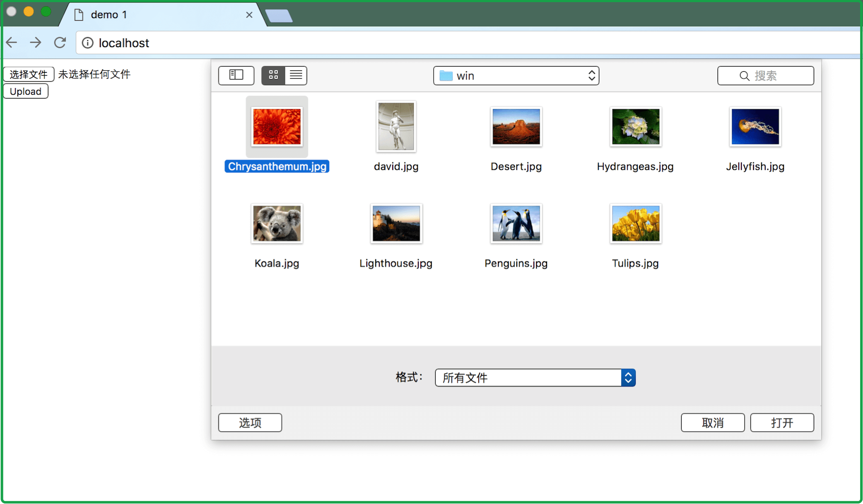This screenshot has height=504, width=863.
Task: Select the Jellyfish.jpg file
Action: pyautogui.click(x=755, y=127)
